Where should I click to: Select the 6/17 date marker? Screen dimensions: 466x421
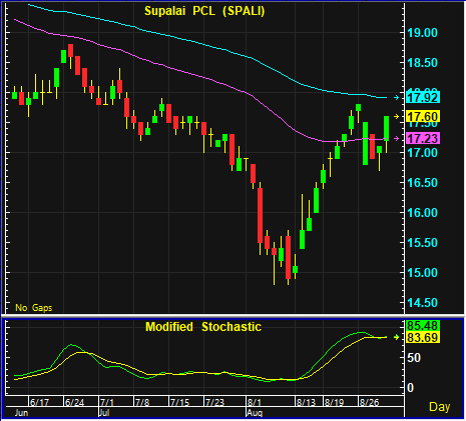(39, 402)
